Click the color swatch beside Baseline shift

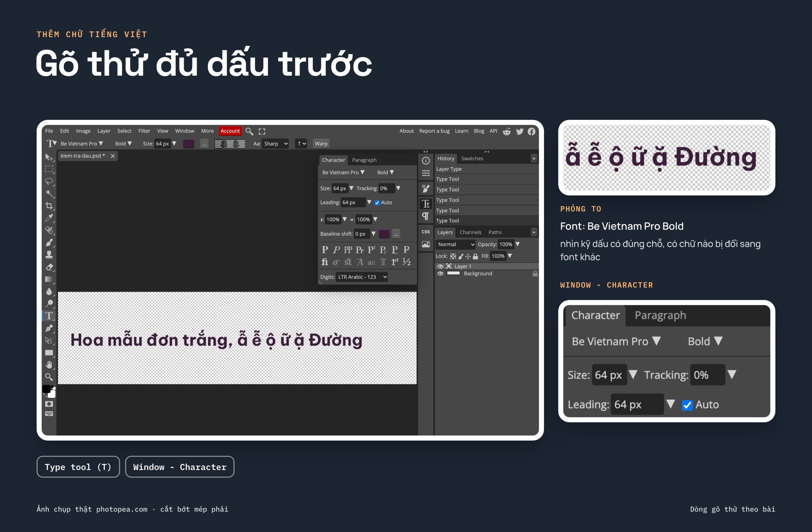[384, 234]
